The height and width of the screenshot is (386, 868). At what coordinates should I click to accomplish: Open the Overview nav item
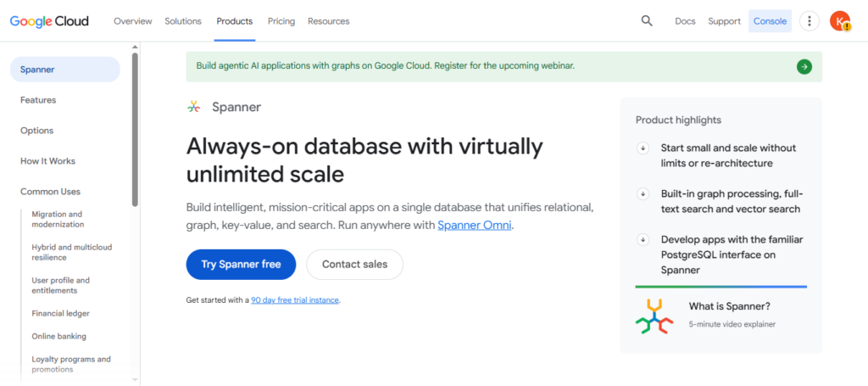133,21
